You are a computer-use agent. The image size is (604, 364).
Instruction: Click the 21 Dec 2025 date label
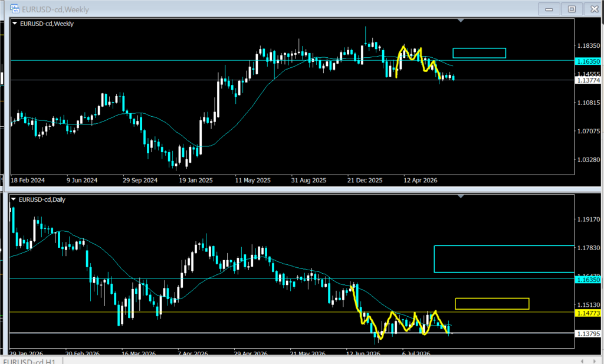coord(365,181)
